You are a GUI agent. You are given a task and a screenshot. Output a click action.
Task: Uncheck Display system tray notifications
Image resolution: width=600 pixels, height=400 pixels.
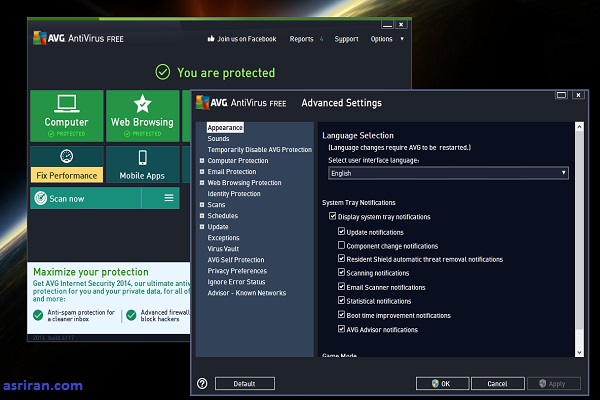tap(333, 217)
